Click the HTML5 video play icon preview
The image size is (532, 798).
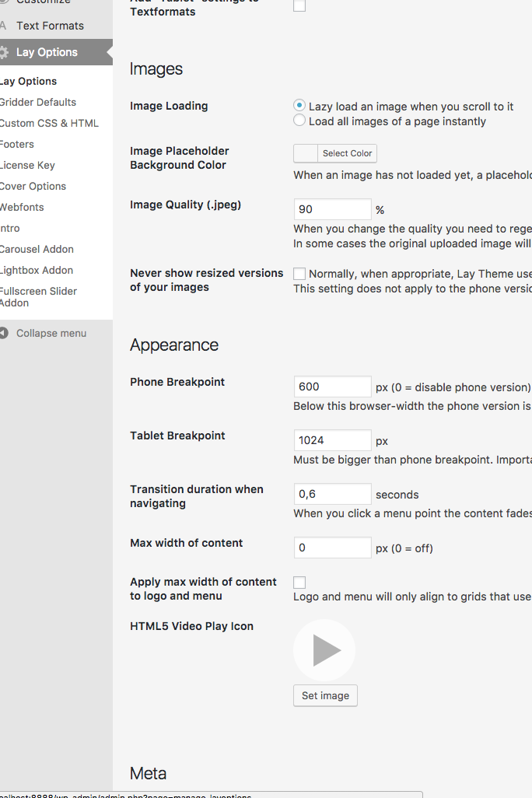324,650
